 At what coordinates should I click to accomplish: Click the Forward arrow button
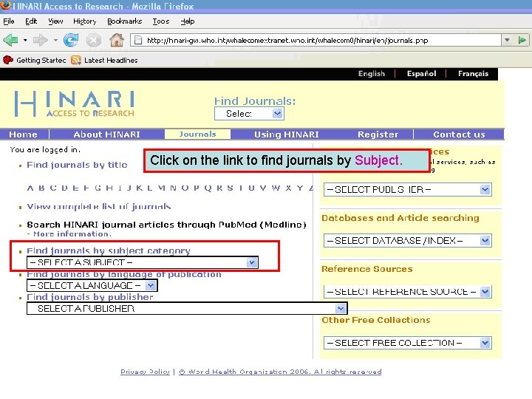[x=41, y=41]
